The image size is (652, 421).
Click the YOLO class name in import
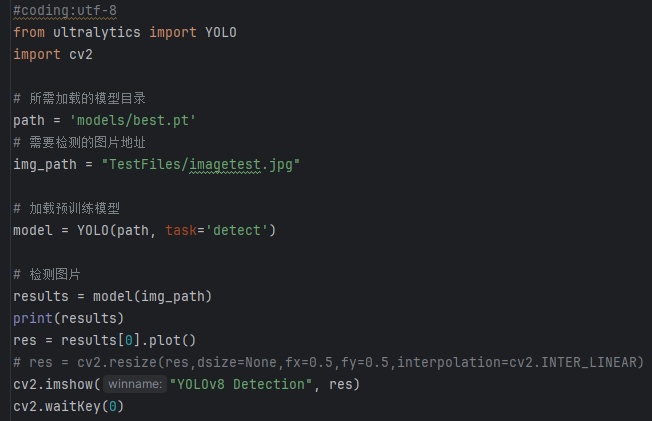(x=220, y=33)
